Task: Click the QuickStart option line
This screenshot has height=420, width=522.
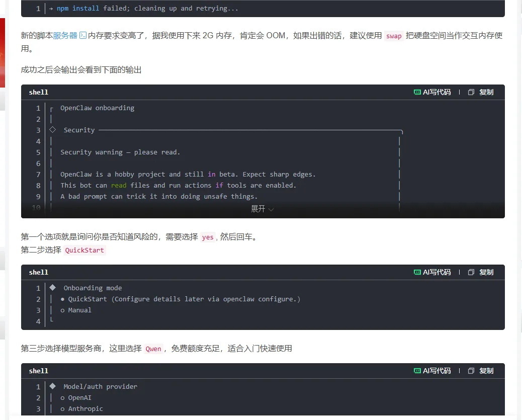Action: pyautogui.click(x=181, y=299)
